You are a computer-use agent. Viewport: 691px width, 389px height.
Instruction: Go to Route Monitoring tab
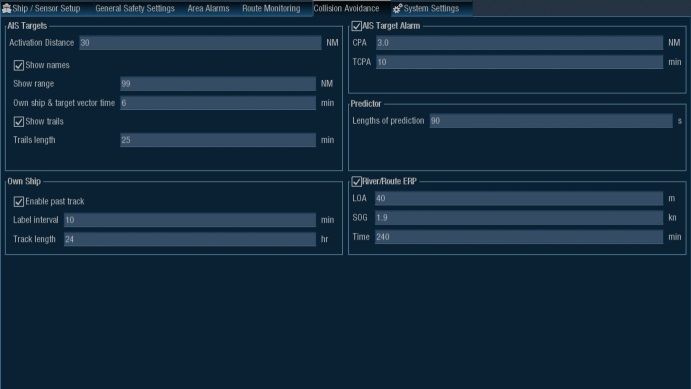[271, 8]
